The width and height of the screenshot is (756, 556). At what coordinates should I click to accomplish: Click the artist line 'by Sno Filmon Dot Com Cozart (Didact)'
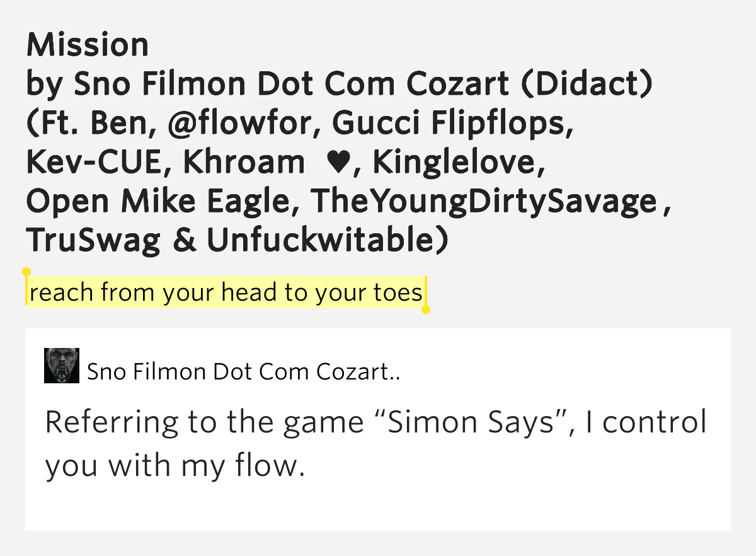[x=340, y=84]
